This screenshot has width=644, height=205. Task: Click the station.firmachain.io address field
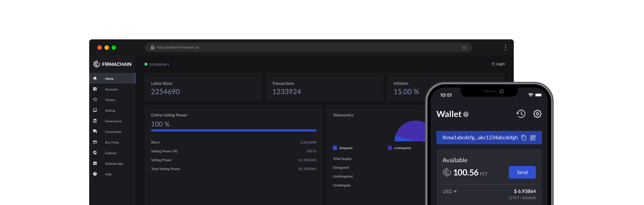(x=308, y=47)
